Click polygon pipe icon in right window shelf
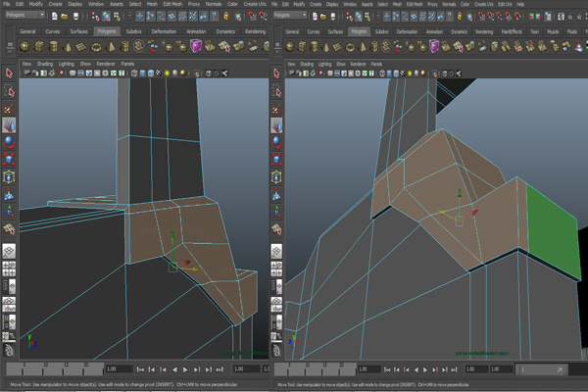Image resolution: width=588 pixels, height=392 pixels. 374,47
